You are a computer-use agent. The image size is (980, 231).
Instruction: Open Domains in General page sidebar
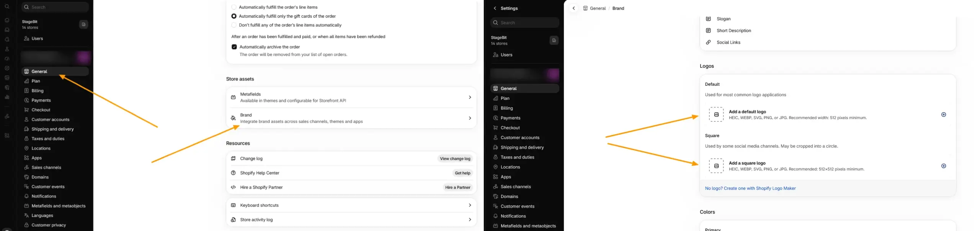click(40, 177)
